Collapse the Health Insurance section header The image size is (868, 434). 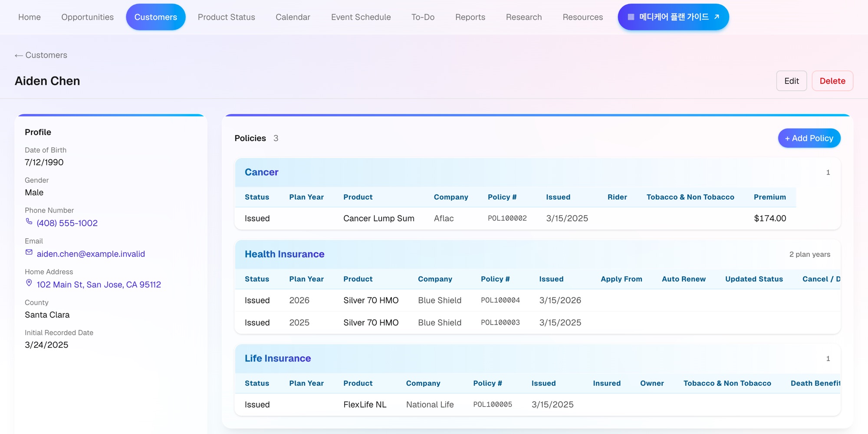[x=538, y=254]
